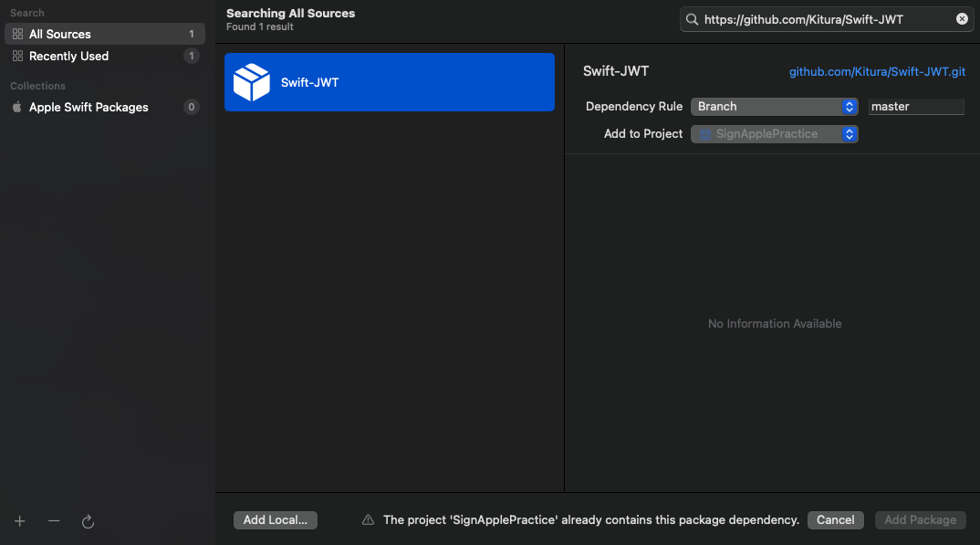Viewport: 980px width, 545px height.
Task: Click the magnifying glass search icon
Action: pos(692,19)
